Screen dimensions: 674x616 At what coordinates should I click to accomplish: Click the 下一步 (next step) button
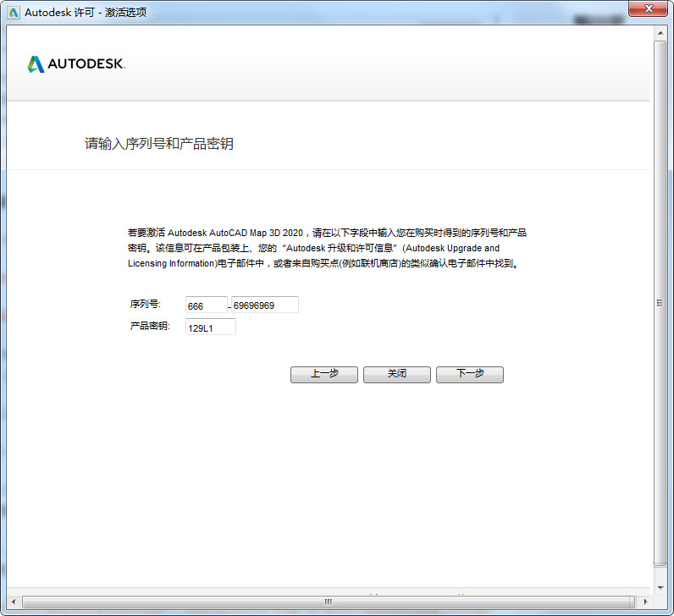(x=469, y=374)
